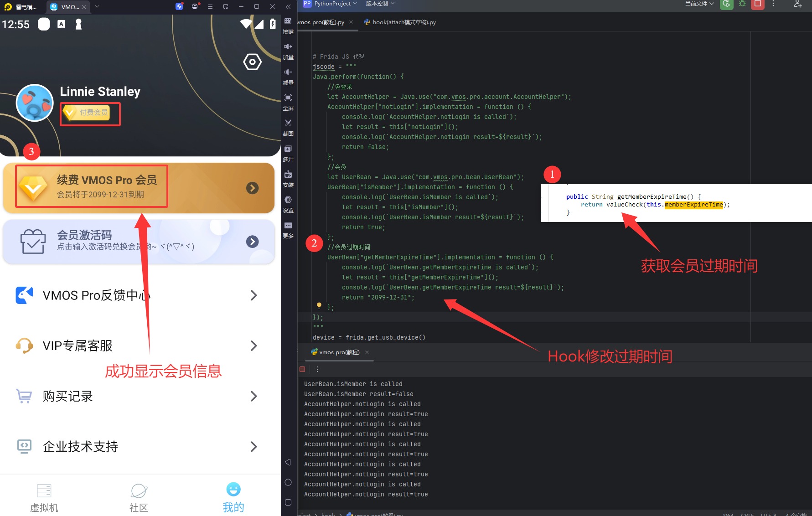The height and width of the screenshot is (516, 812).
Task: Switch to hook(attach模式草稿).py editor tab
Action: [399, 22]
